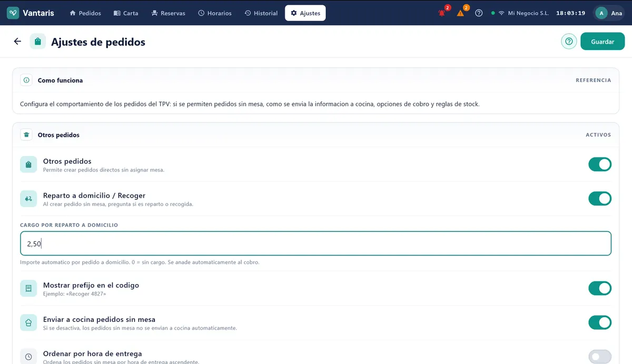This screenshot has width=632, height=364.
Task: Click the Mi Negocio S.L. business name
Action: click(x=528, y=13)
